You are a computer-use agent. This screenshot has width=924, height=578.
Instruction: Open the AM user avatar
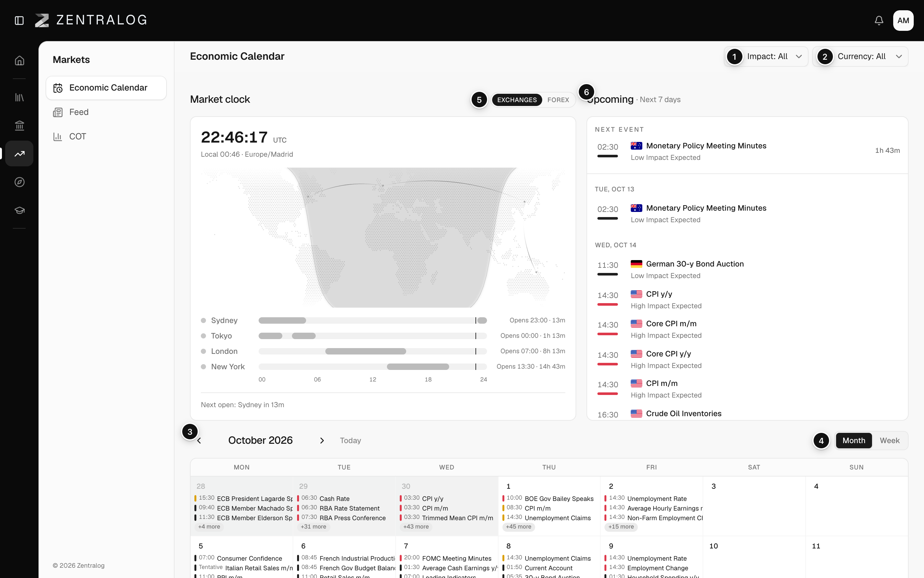[903, 20]
